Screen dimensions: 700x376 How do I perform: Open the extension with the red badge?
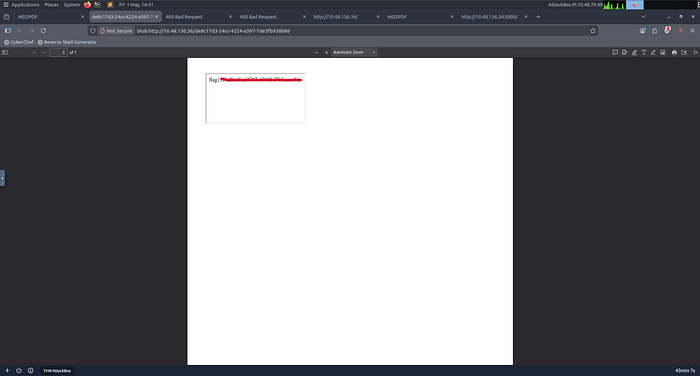pyautogui.click(x=667, y=30)
